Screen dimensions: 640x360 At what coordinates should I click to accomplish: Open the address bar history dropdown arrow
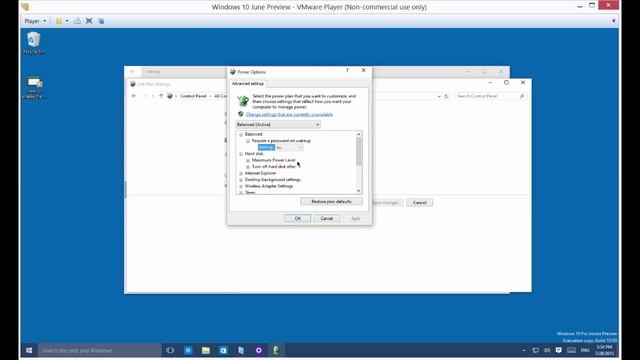[x=439, y=96]
